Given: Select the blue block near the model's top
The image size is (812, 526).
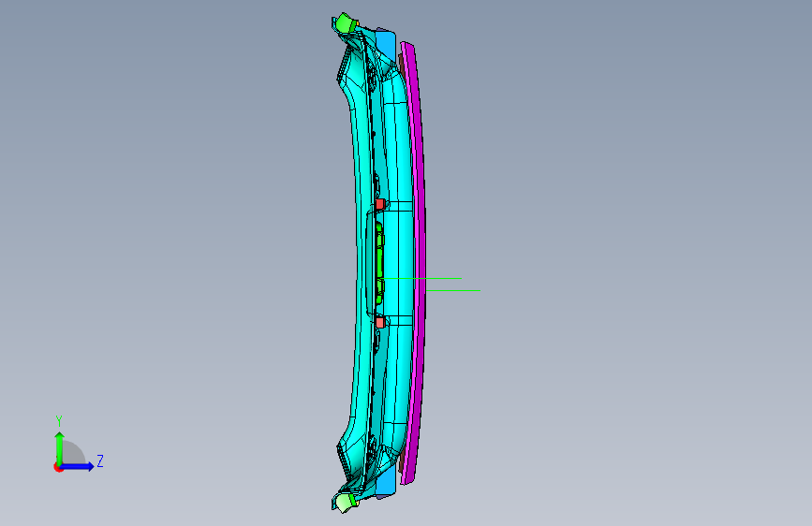Looking at the screenshot, I should pyautogui.click(x=386, y=46).
